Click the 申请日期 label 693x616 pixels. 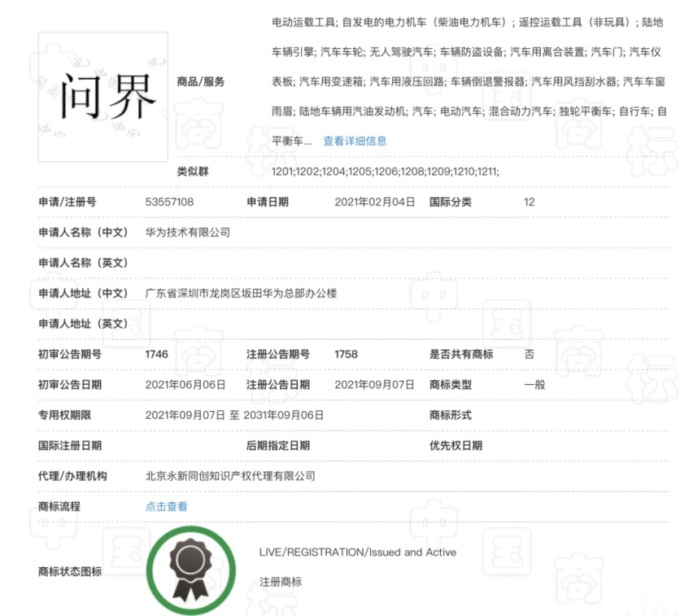coord(268,202)
